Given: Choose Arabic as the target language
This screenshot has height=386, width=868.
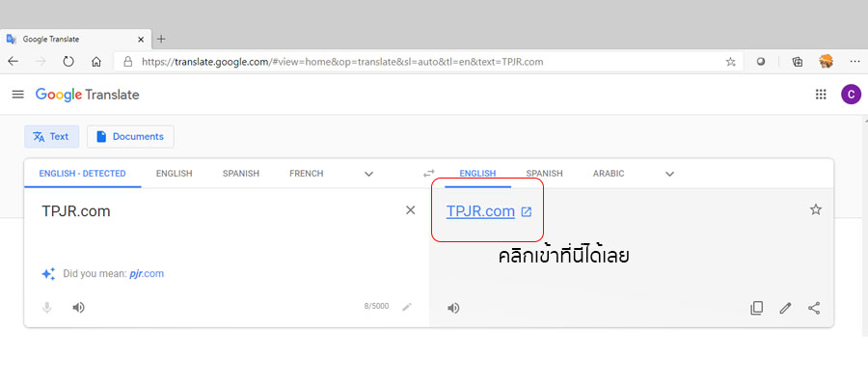Looking at the screenshot, I should point(609,174).
